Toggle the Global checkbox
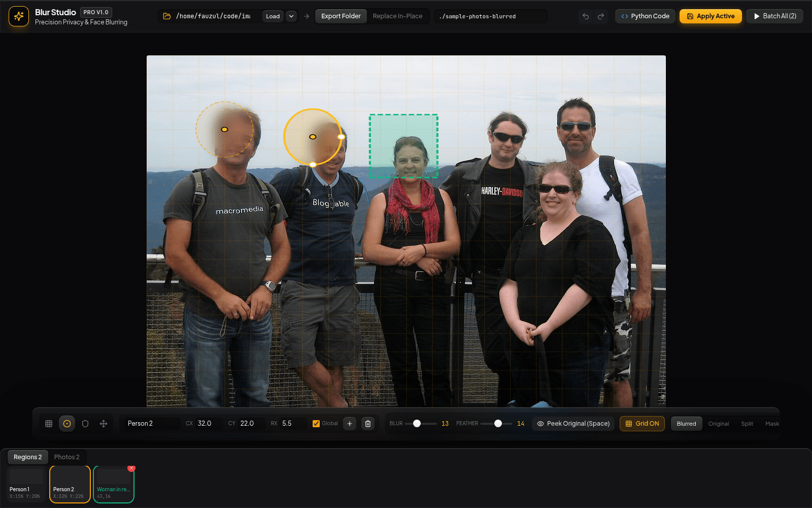The image size is (812, 508). pos(316,424)
